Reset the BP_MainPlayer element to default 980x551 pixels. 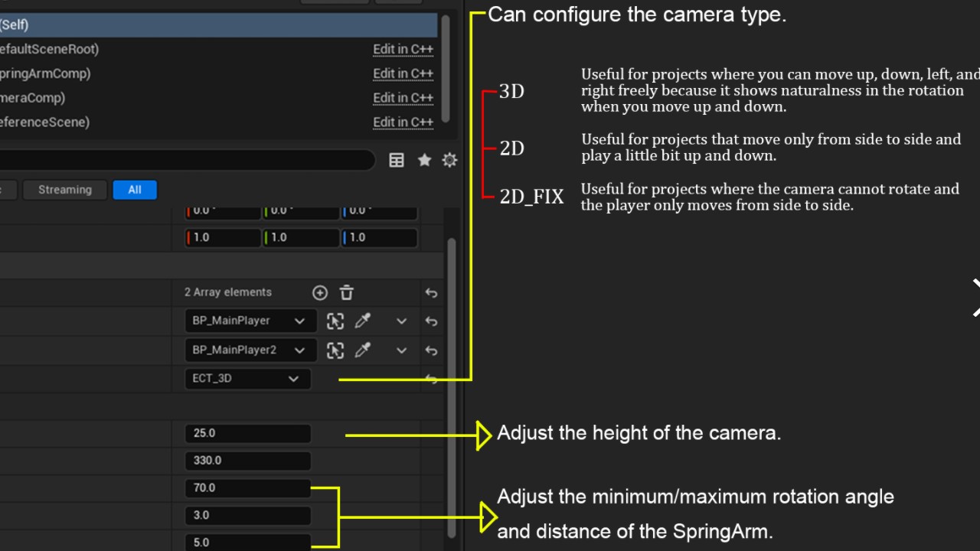(431, 321)
